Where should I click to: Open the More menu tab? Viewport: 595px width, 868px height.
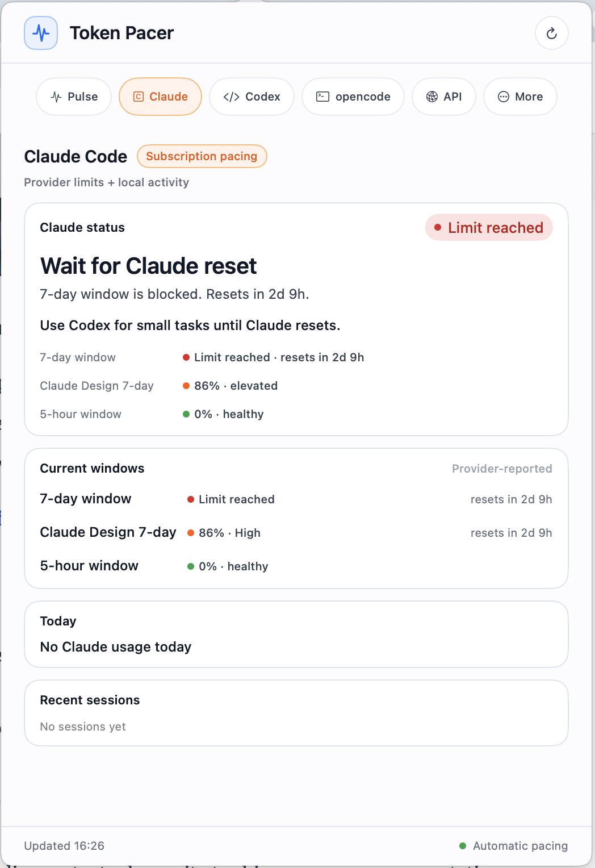point(520,97)
